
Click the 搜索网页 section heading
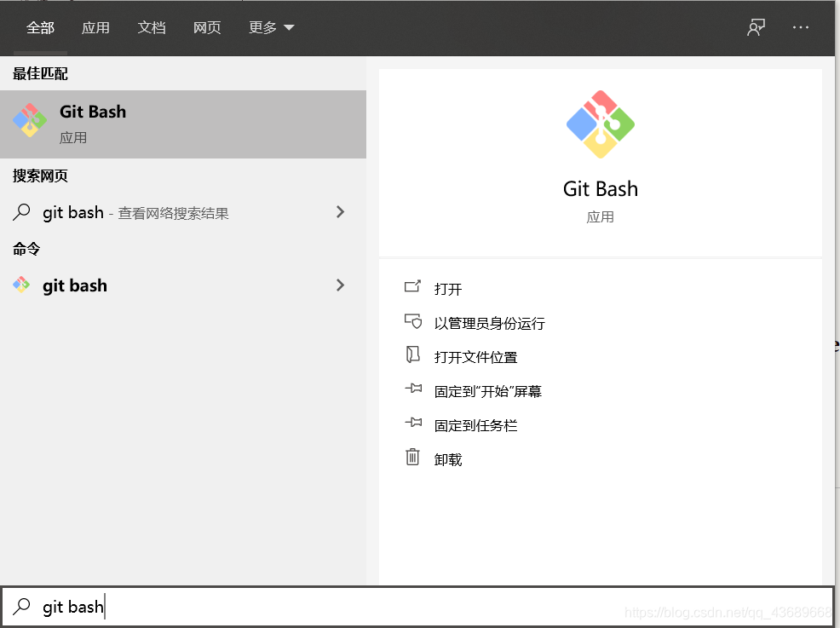pyautogui.click(x=40, y=176)
